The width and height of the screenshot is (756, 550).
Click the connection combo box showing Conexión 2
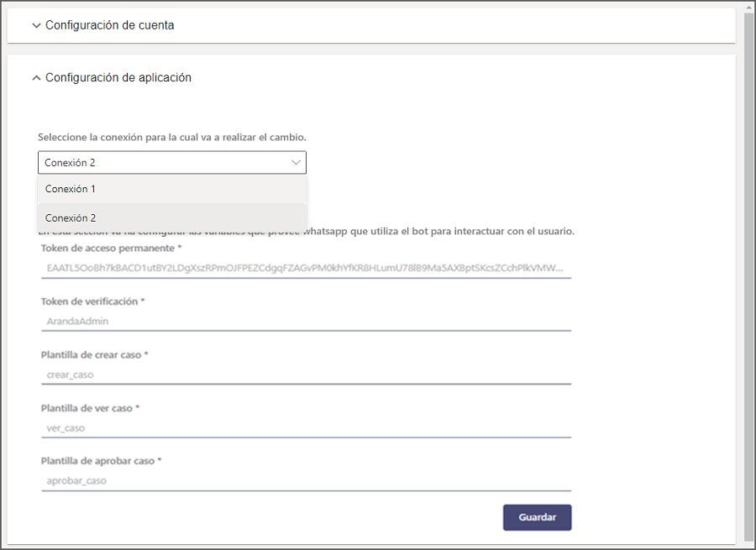[172, 162]
